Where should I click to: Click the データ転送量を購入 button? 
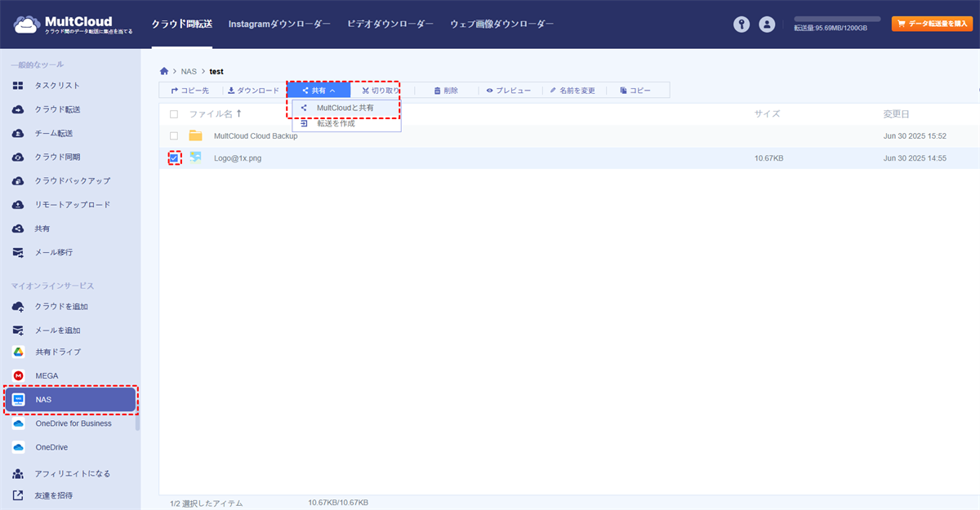932,24
